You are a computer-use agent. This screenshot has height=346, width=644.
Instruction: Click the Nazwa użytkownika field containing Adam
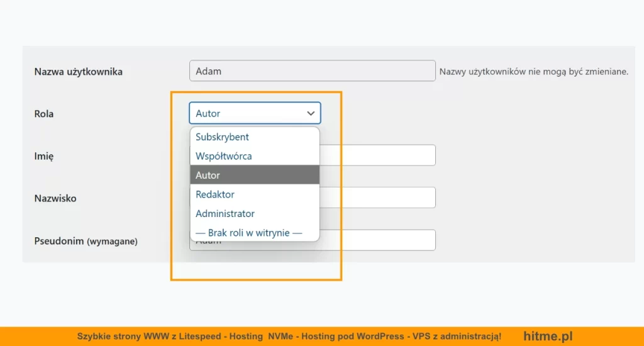[312, 71]
